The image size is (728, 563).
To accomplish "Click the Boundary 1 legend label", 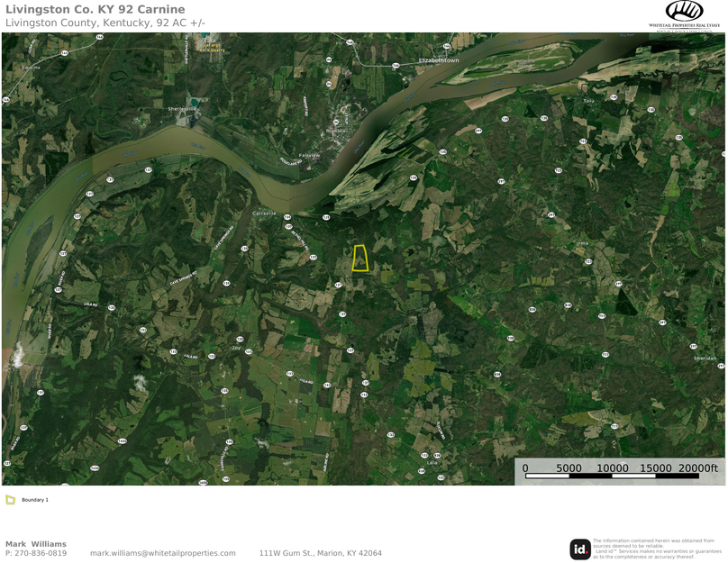I will pyautogui.click(x=35, y=500).
